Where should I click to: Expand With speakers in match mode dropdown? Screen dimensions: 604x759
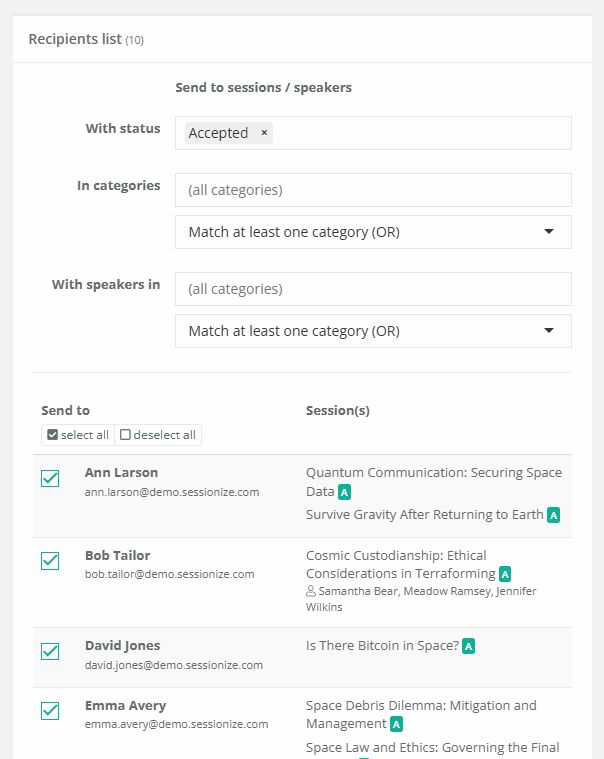tap(373, 331)
